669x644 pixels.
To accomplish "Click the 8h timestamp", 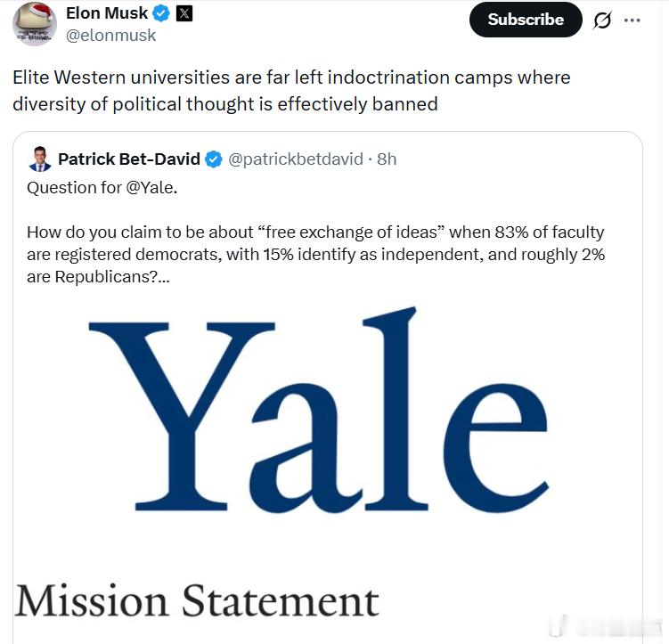I will 387,159.
